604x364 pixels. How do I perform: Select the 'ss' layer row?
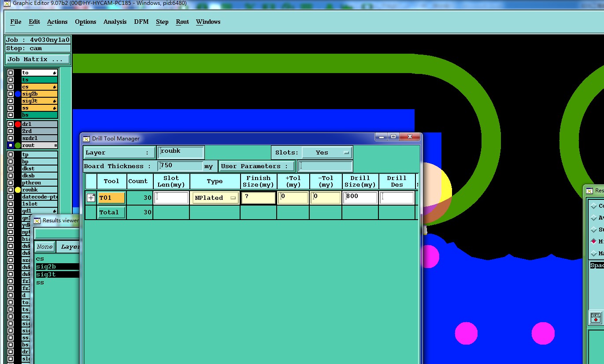[x=40, y=108]
